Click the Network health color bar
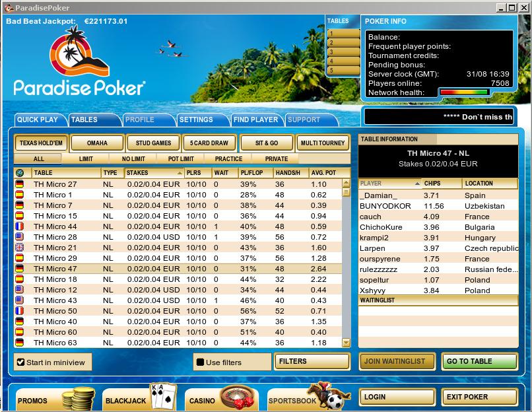This screenshot has width=532, height=412. [x=464, y=92]
